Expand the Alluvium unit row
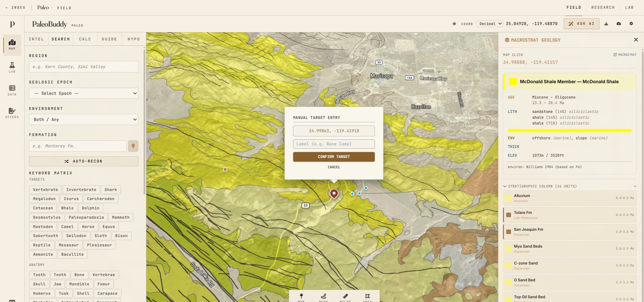 570,198
